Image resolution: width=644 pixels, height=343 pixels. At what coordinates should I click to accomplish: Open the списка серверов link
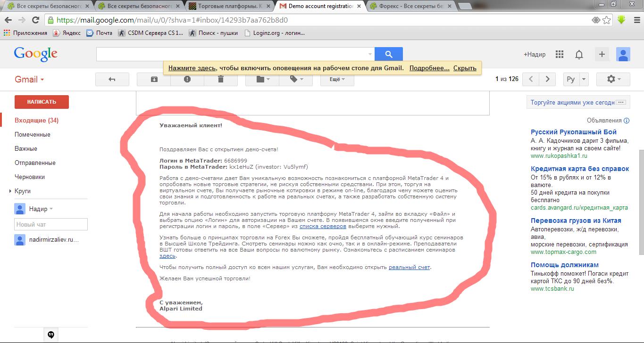(x=324, y=226)
